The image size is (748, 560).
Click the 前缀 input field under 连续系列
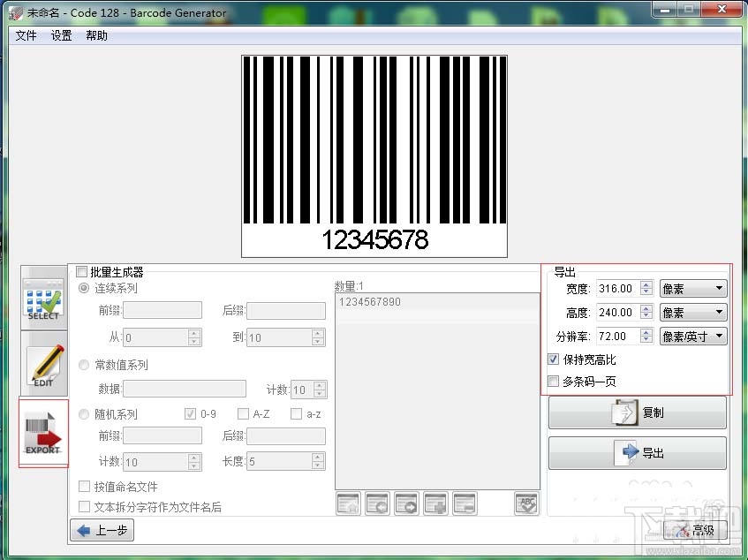pyautogui.click(x=162, y=310)
